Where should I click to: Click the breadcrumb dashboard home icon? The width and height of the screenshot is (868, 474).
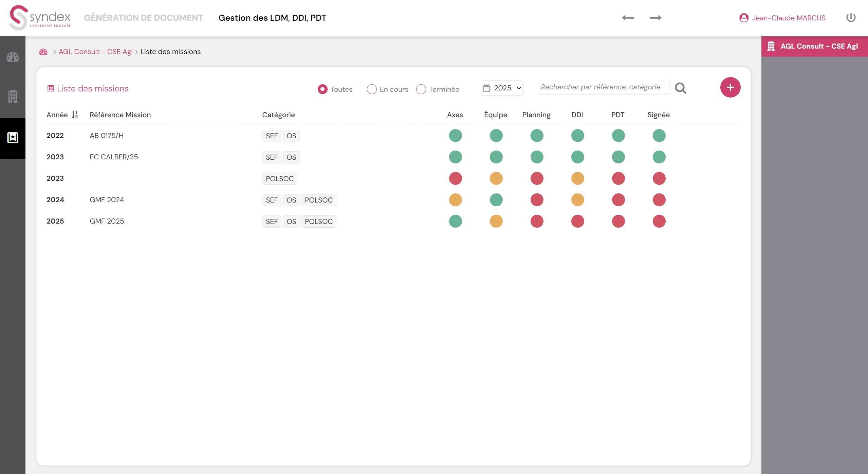[x=43, y=52]
